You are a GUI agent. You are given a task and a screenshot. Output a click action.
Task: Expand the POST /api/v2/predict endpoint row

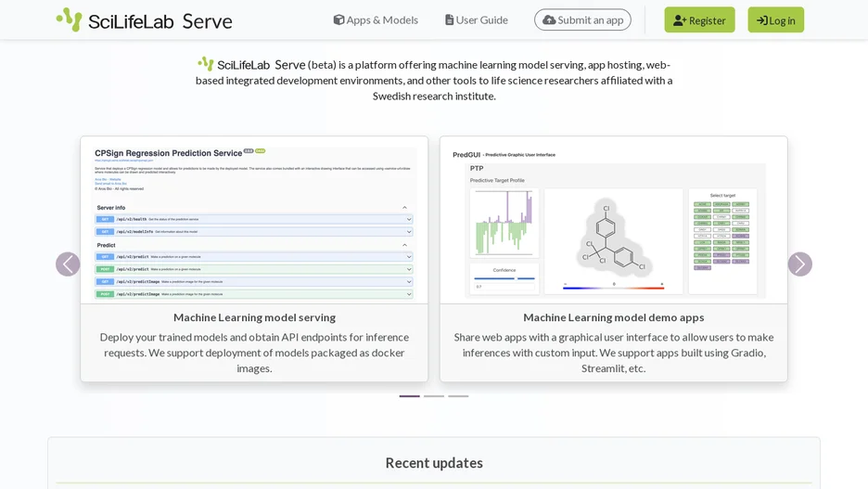(253, 269)
